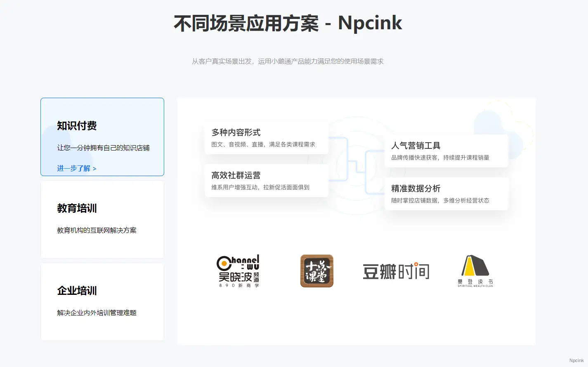Click the 图文、音视频、直播 card description
Screen dimensions: 588x367
pyautogui.click(x=263, y=144)
